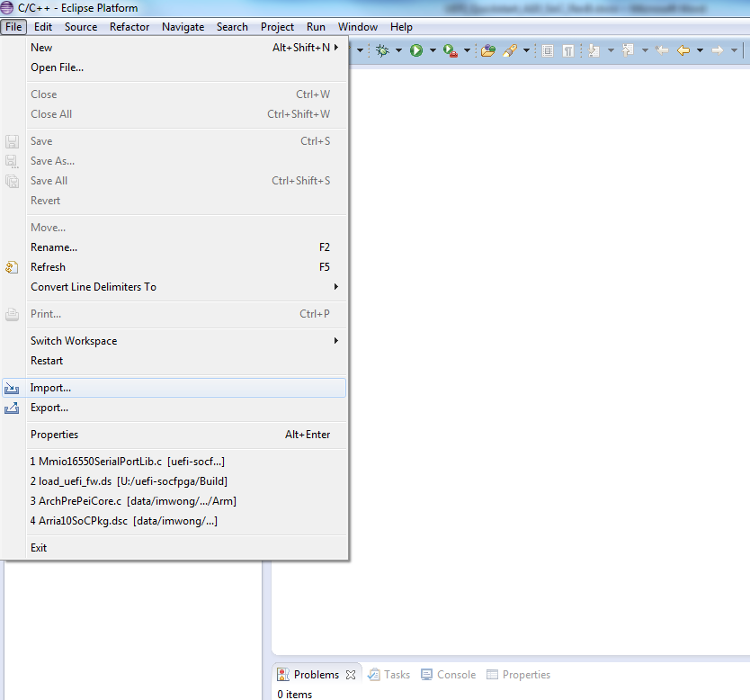The height and width of the screenshot is (700, 750).
Task: Open the Refactor menu
Action: [129, 27]
